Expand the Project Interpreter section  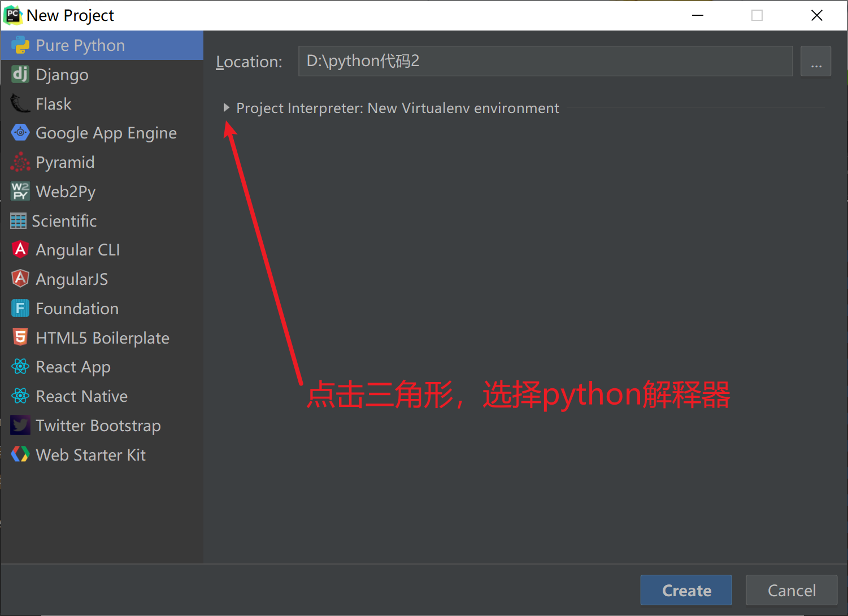226,107
